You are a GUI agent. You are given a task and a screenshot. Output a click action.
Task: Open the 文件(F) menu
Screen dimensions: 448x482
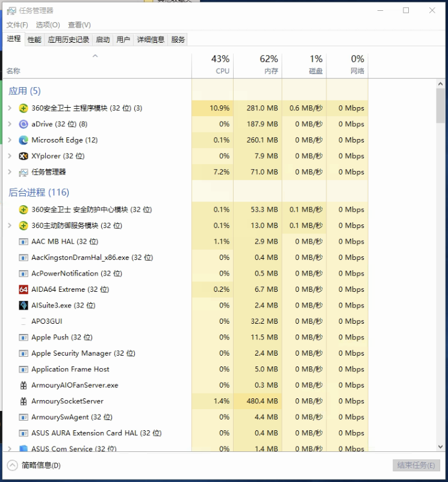point(17,25)
